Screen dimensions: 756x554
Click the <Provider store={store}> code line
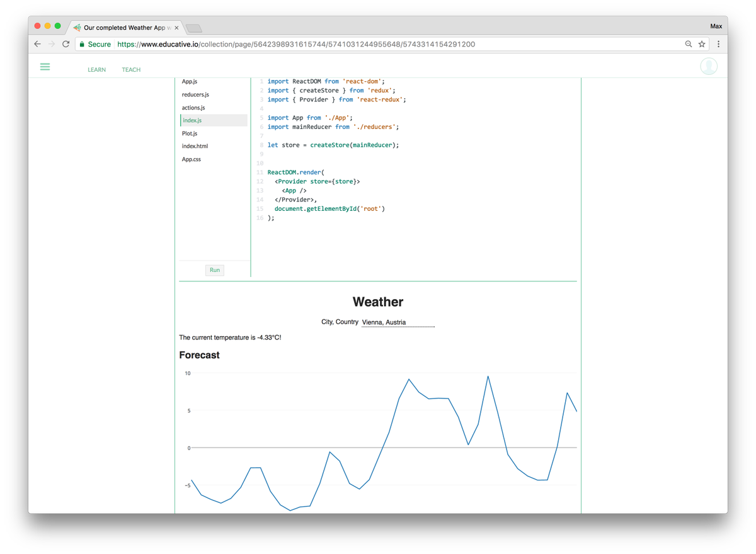[x=318, y=181]
